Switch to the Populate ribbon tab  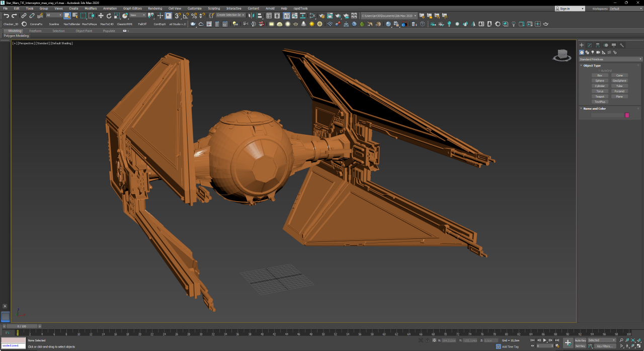[x=109, y=31]
